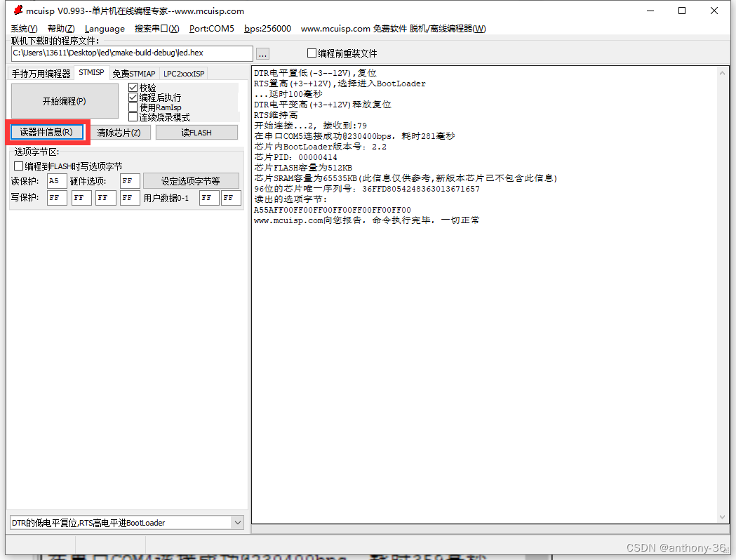The image size is (736, 560).
Task: Open the Language menu
Action: (x=104, y=29)
